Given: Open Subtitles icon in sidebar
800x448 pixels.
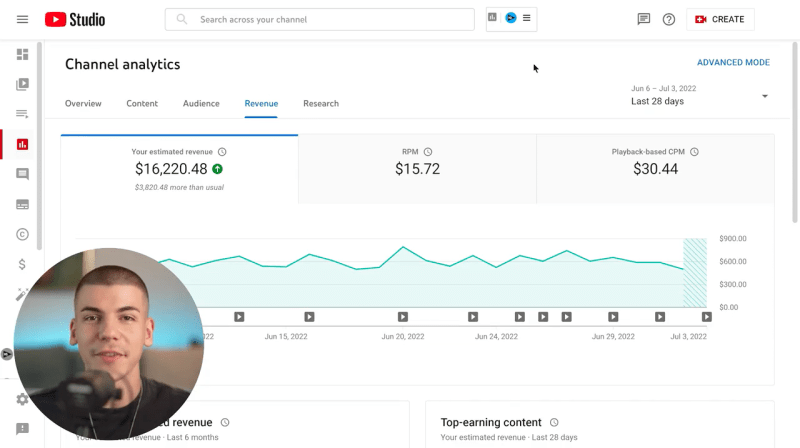Looking at the screenshot, I should [x=22, y=204].
